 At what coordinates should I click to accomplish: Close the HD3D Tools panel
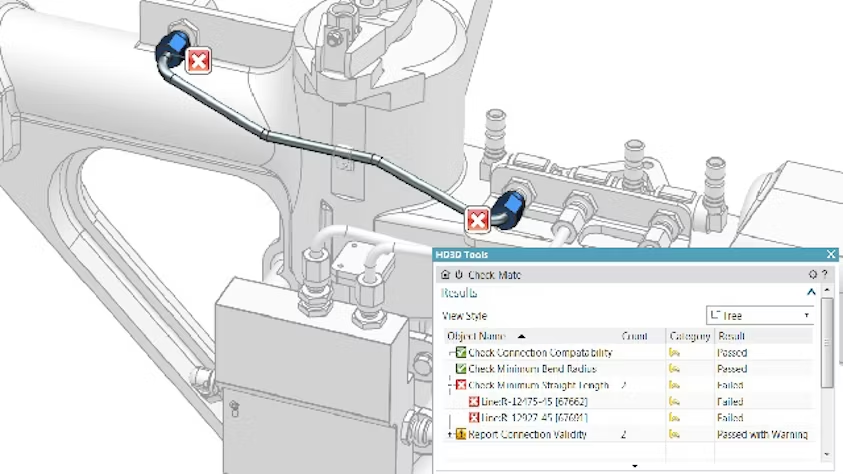(831, 254)
